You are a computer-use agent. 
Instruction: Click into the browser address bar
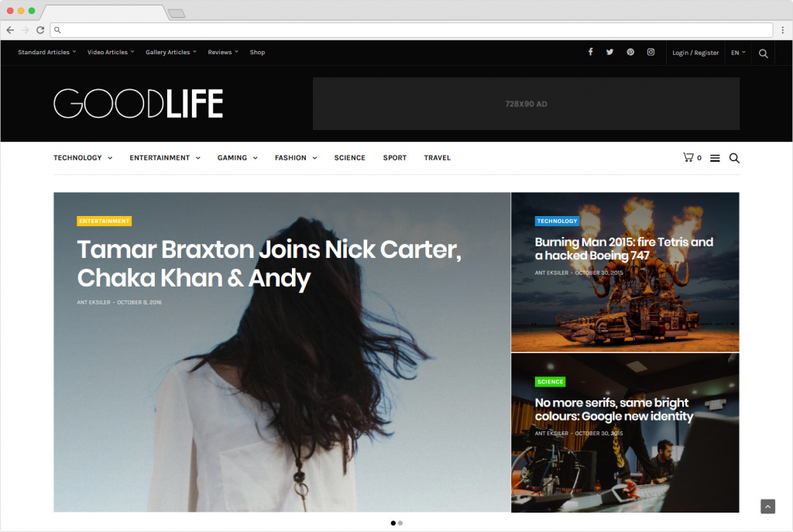tap(410, 30)
